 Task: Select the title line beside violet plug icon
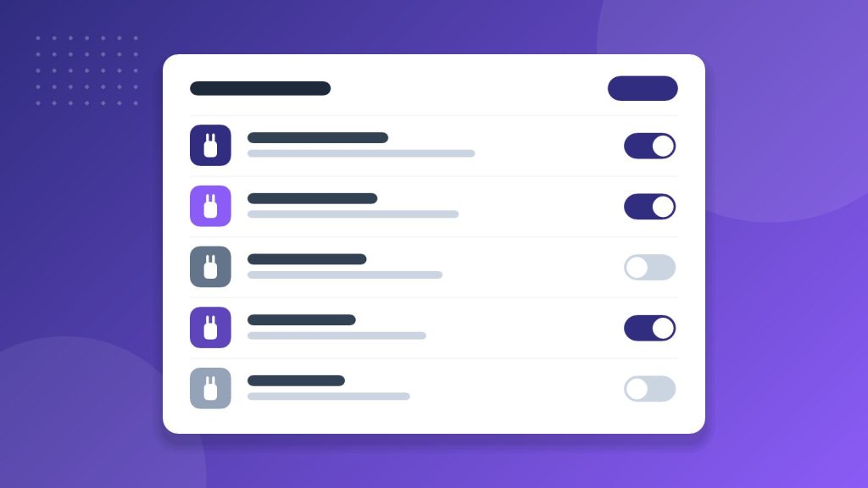(x=312, y=198)
